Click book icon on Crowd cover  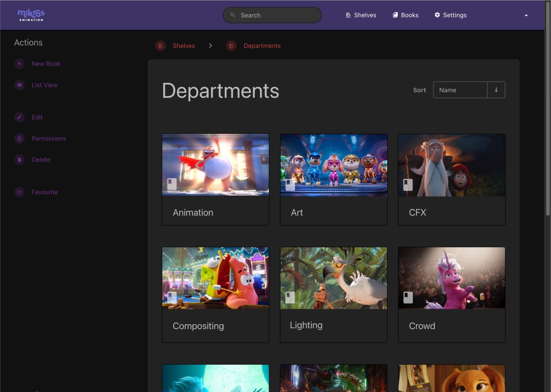[408, 298]
